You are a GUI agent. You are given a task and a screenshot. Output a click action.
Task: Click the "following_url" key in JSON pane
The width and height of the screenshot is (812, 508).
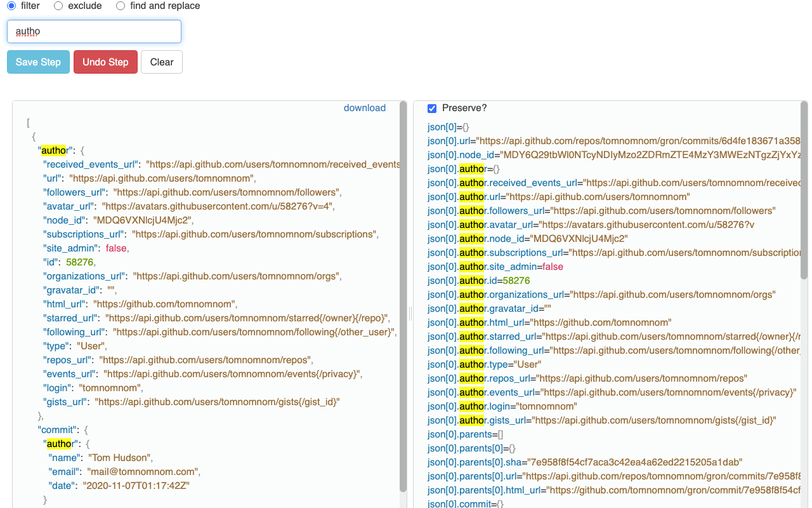[75, 332]
